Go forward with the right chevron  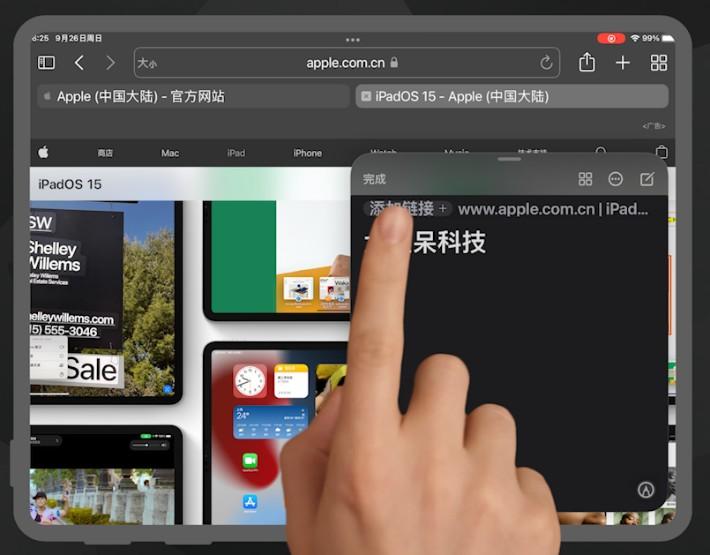pyautogui.click(x=110, y=62)
